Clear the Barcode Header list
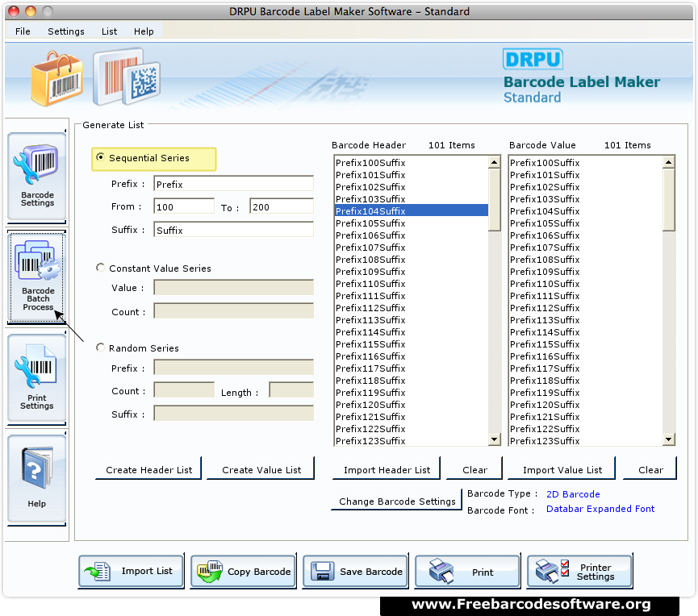Screen dimensions: 698x616 474,470
